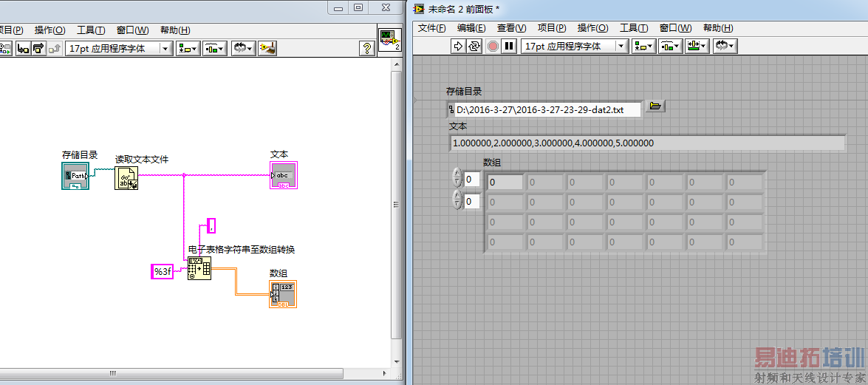Click Context Help question mark button

pyautogui.click(x=366, y=48)
